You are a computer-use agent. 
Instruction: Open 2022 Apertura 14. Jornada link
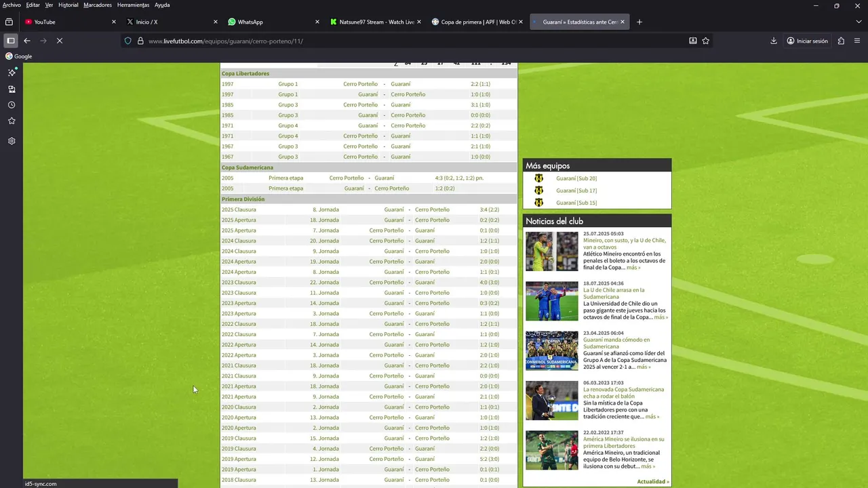click(324, 344)
